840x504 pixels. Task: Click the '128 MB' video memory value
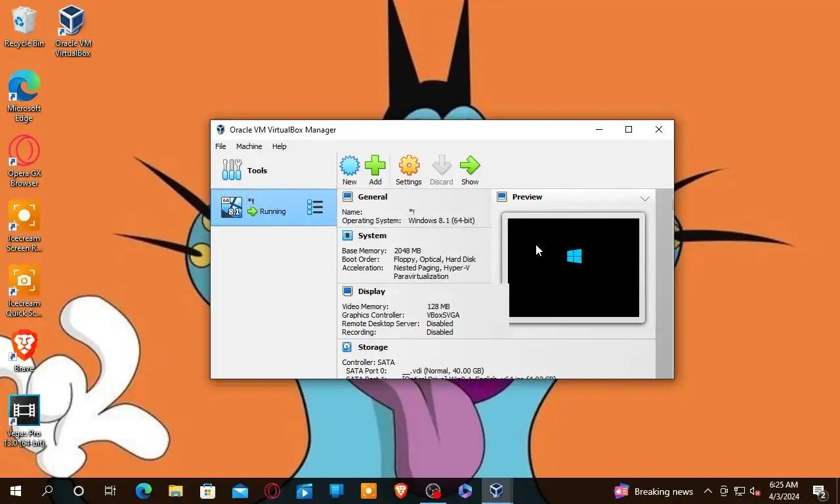coord(438,306)
